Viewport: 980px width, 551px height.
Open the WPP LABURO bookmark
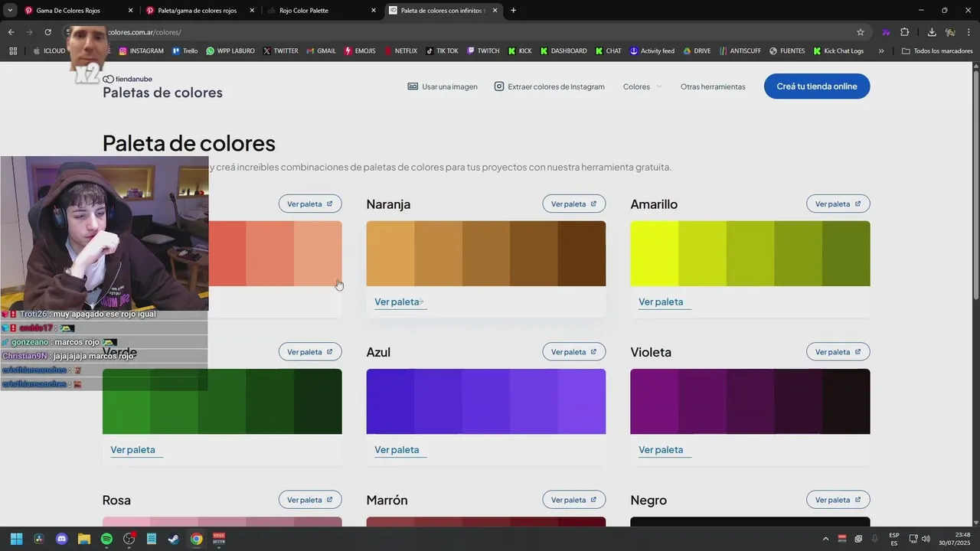point(230,51)
